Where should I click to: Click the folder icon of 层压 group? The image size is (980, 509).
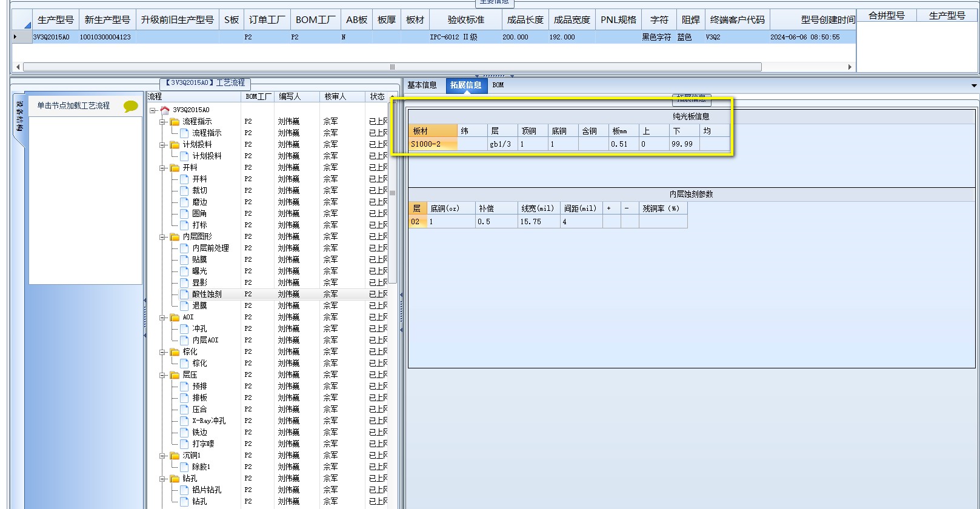coord(175,374)
